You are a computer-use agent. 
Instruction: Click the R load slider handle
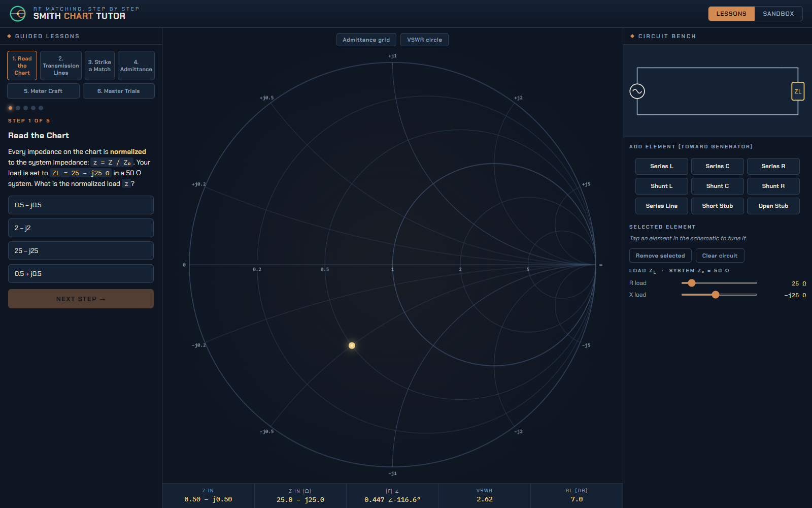coord(691,283)
